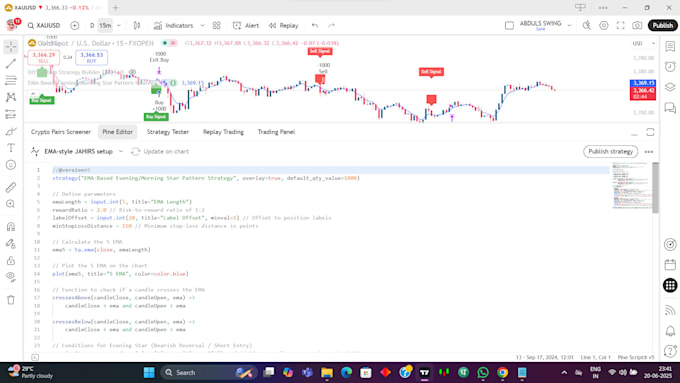Viewport: 680px width, 383px height.
Task: Open the Replay Trading tab
Action: pyautogui.click(x=223, y=132)
